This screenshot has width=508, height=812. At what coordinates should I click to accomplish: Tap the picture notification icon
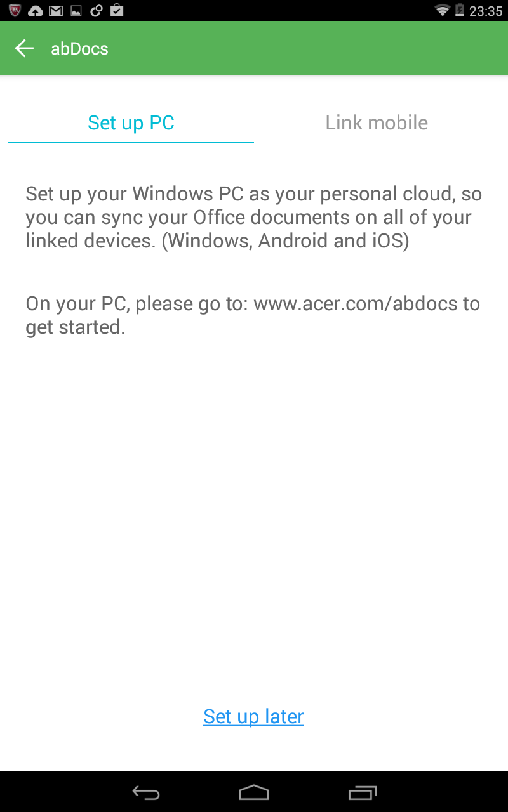point(76,11)
